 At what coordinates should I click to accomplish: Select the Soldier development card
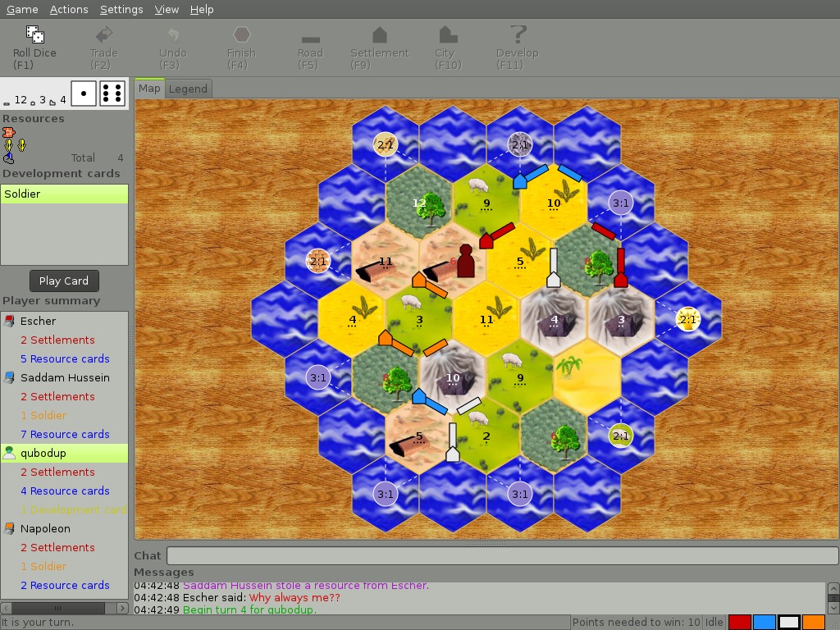point(64,194)
